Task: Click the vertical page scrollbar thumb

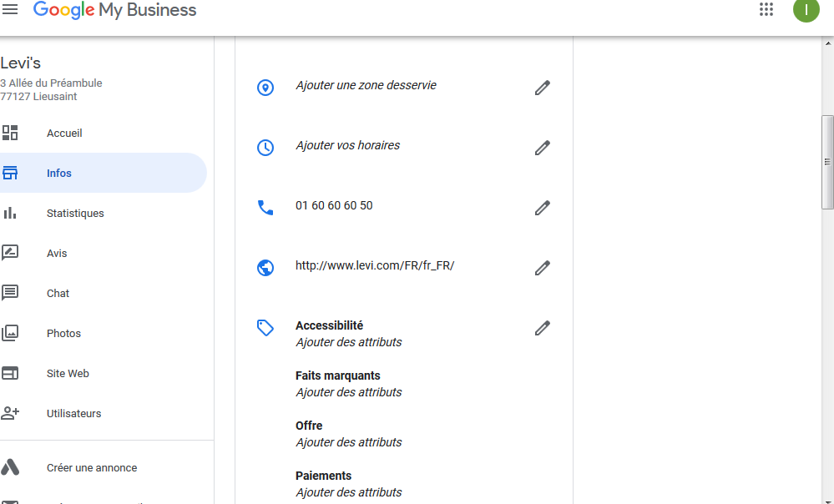Action: (827, 161)
